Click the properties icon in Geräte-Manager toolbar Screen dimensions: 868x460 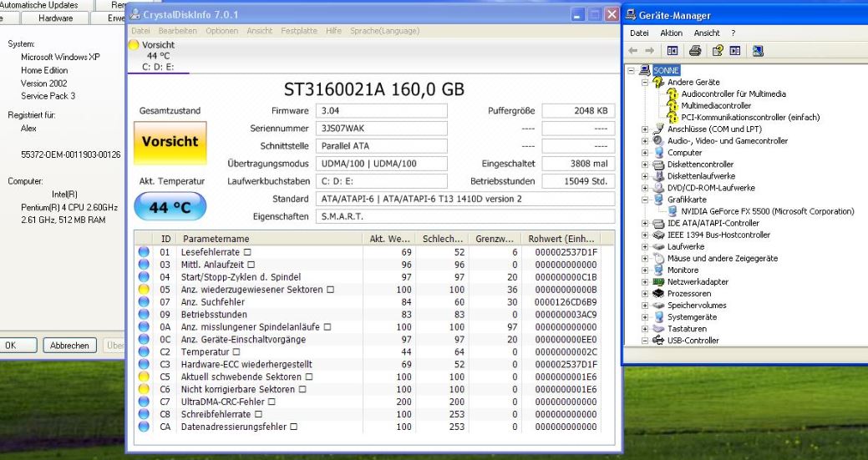tap(718, 51)
